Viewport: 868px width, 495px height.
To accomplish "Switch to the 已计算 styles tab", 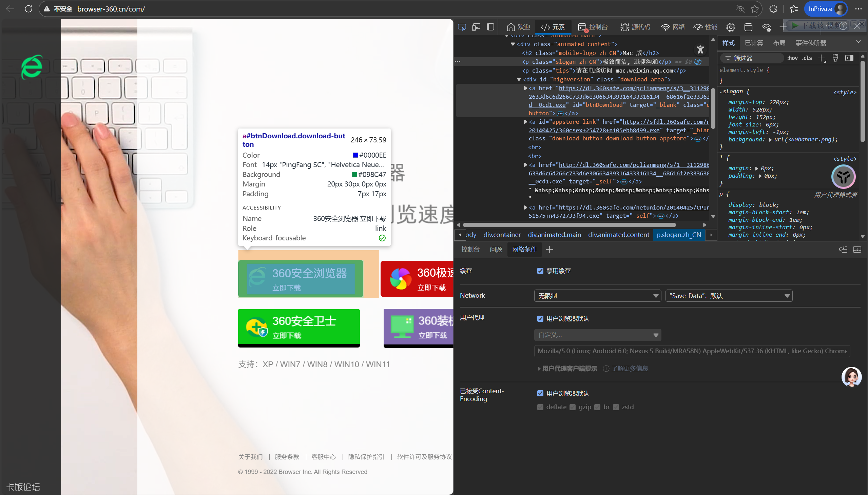I will [754, 43].
